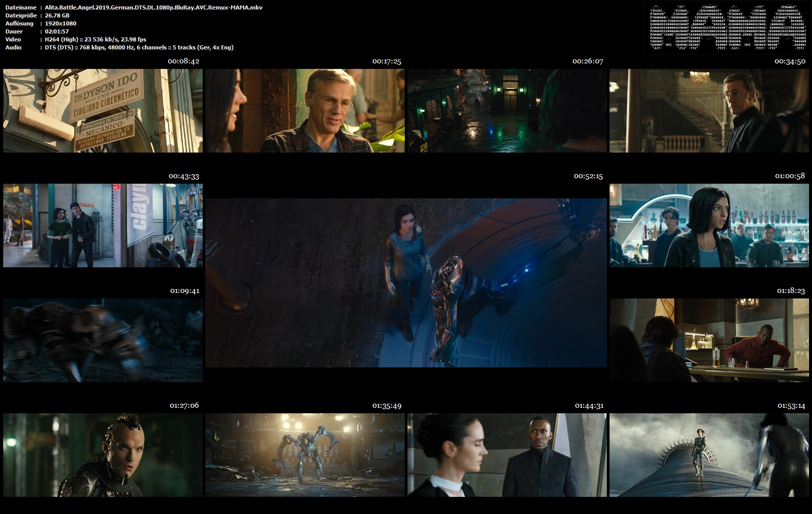This screenshot has width=812, height=514.
Task: Click the resolution value 1920x1080
Action: point(60,23)
